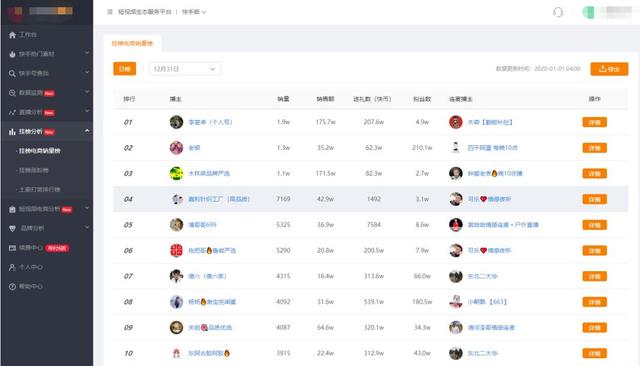Open details for rank 04 row
This screenshot has width=640, height=366.
tap(594, 200)
